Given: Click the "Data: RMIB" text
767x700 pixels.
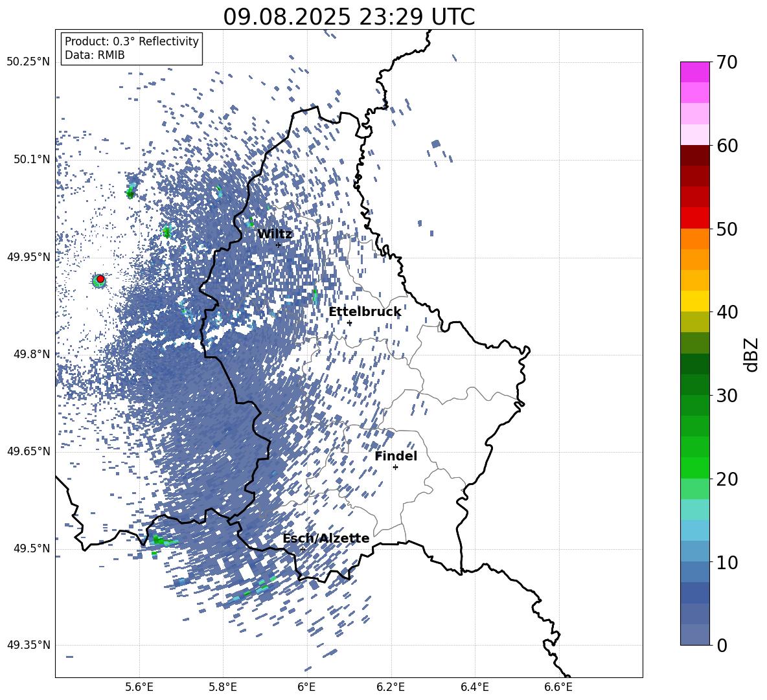Looking at the screenshot, I should point(95,55).
